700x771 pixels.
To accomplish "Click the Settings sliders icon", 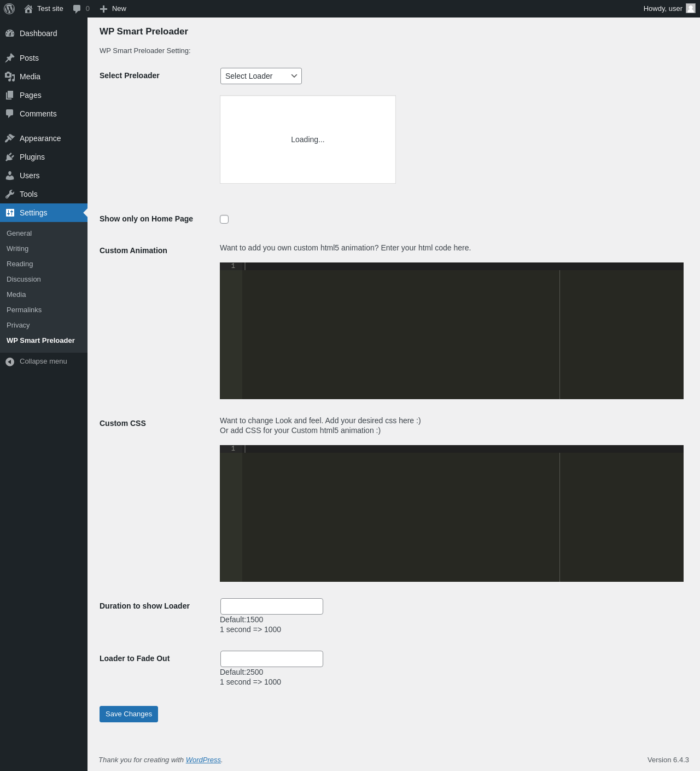I will pyautogui.click(x=10, y=213).
